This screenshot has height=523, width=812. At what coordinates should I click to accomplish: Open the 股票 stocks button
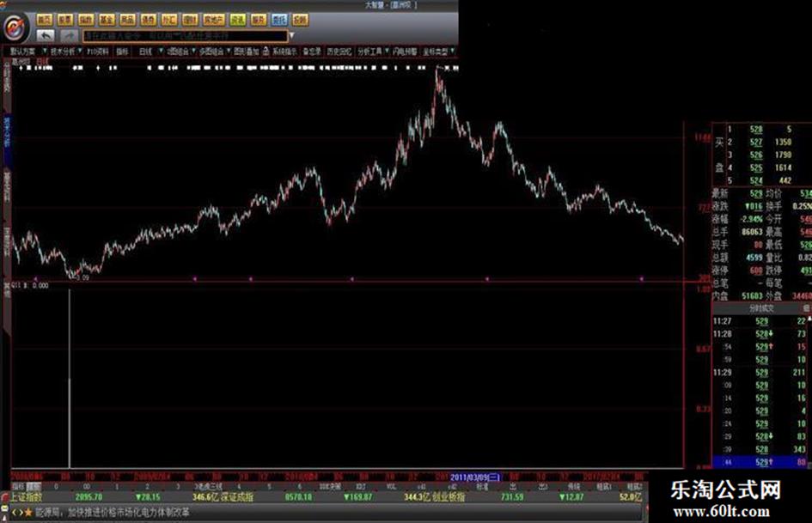65,20
